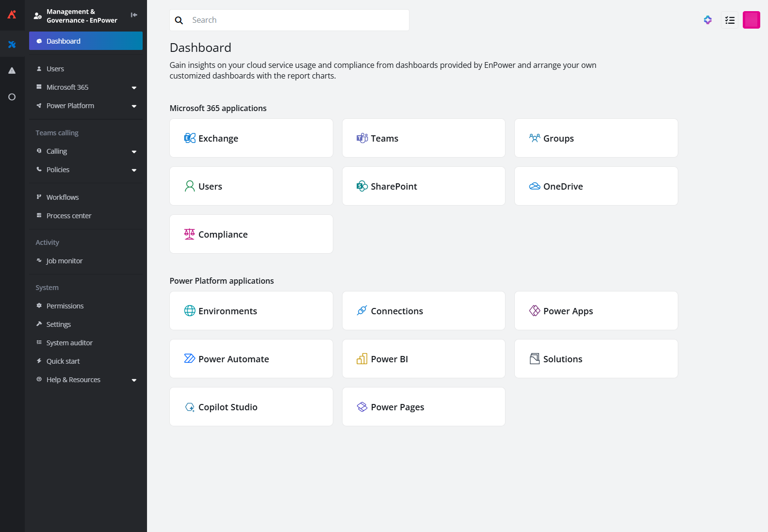The height and width of the screenshot is (532, 768).
Task: Open the Exchange dashboard card
Action: coord(251,138)
